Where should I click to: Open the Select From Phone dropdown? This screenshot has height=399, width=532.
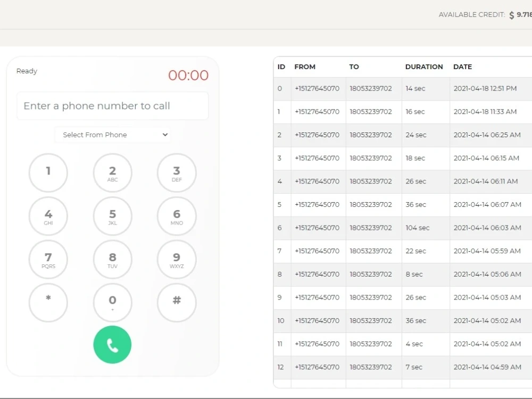112,135
